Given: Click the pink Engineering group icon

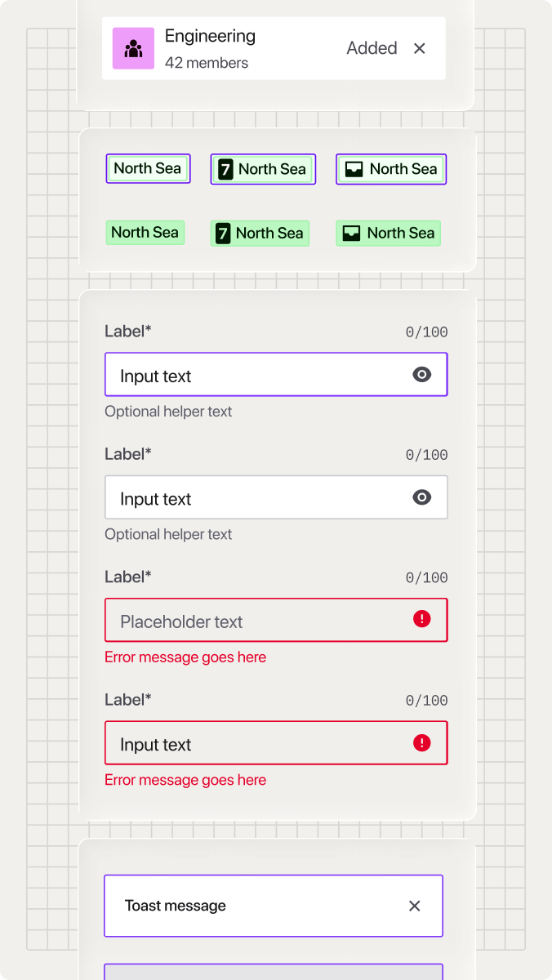Looking at the screenshot, I should click(x=133, y=48).
